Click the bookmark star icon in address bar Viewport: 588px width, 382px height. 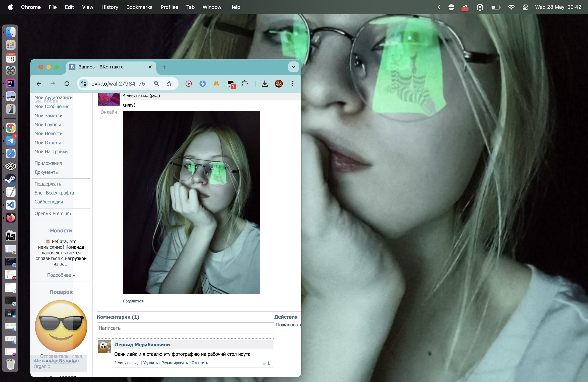(169, 84)
